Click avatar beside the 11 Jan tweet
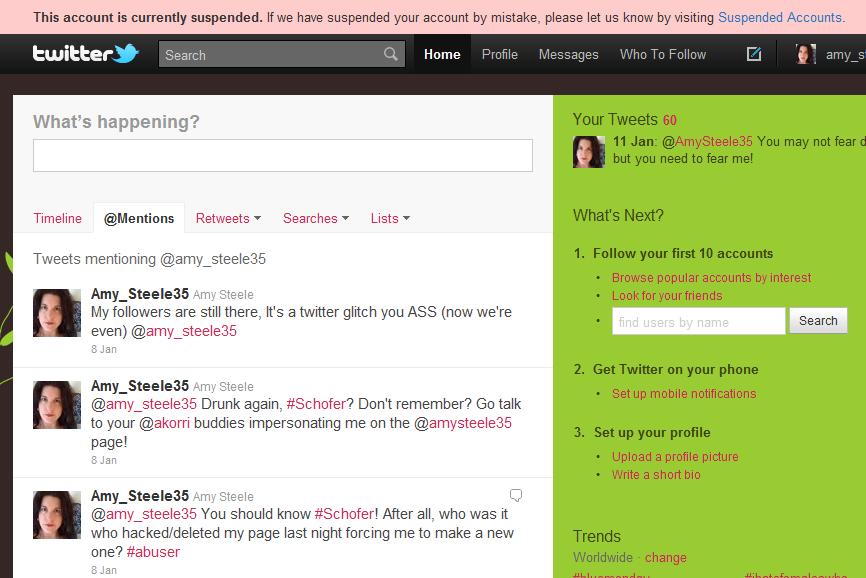 coord(589,152)
